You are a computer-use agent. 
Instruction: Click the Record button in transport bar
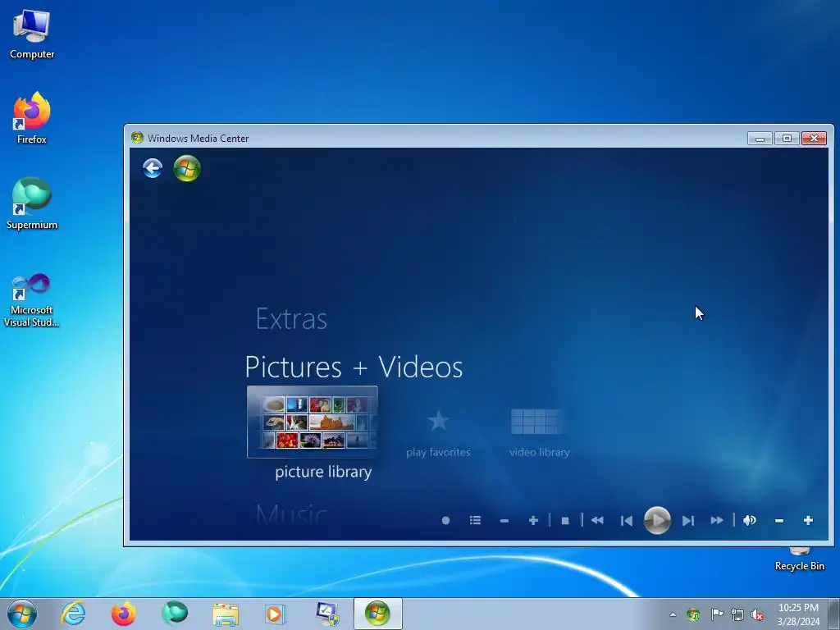coord(445,520)
